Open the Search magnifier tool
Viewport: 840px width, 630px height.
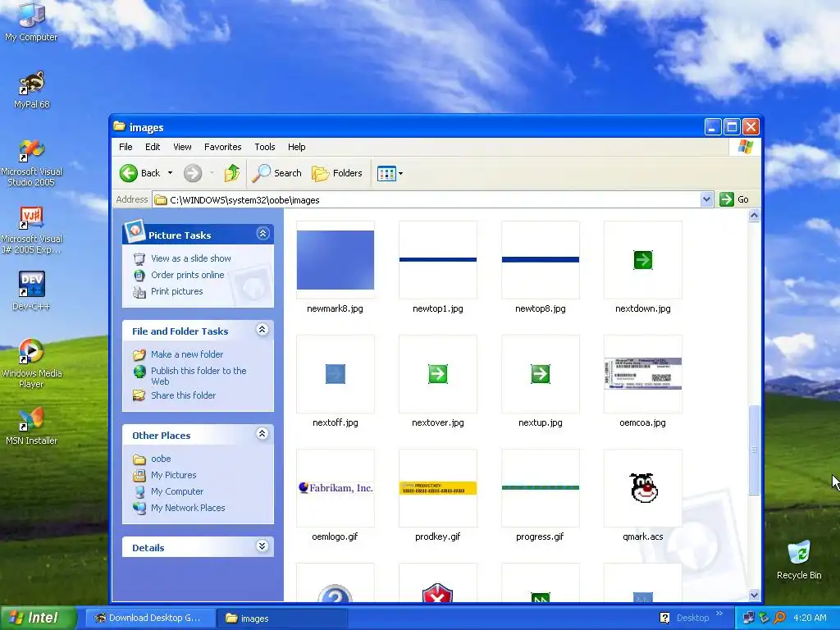pyautogui.click(x=277, y=173)
